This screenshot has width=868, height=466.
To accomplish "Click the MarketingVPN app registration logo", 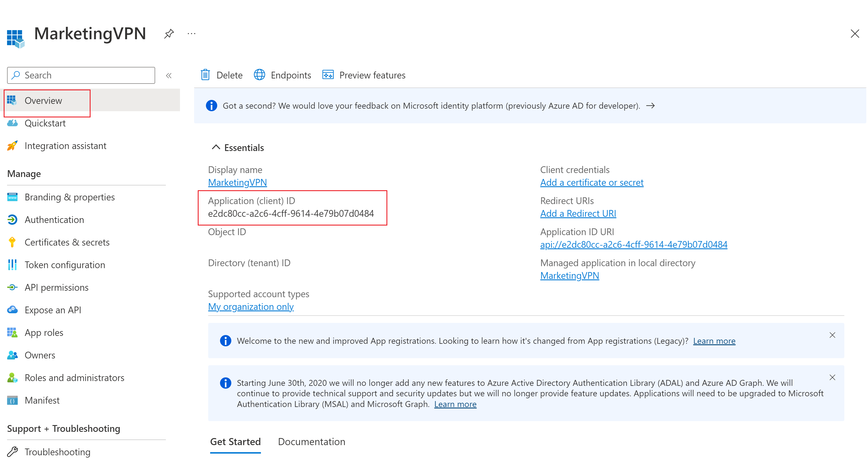I will [x=16, y=39].
